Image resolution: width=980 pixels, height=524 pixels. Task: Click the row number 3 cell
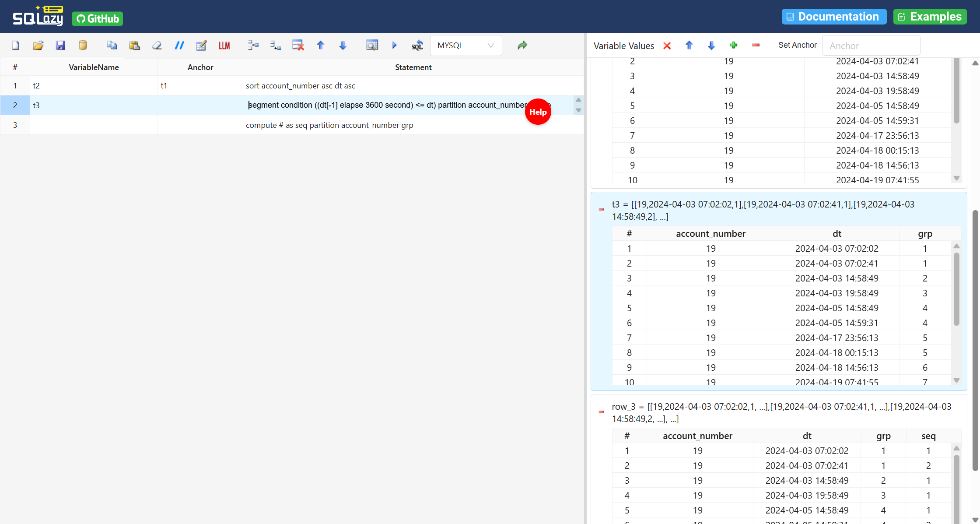[x=15, y=125]
